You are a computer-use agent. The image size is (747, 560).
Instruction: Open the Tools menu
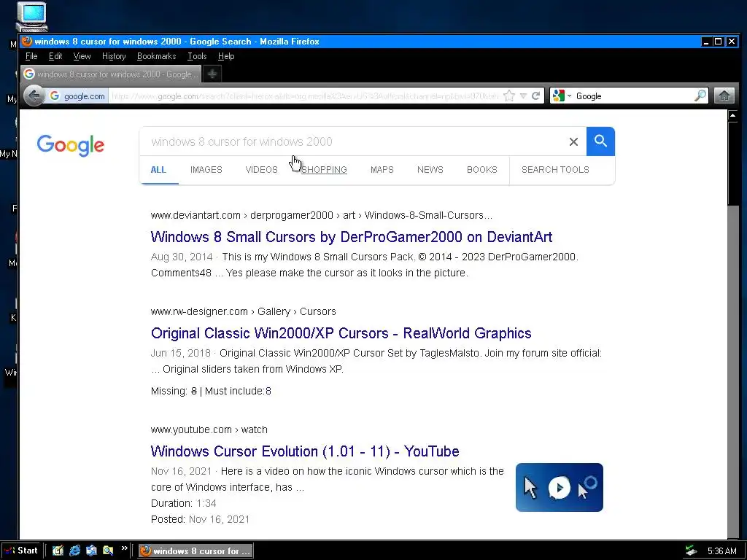(x=197, y=56)
